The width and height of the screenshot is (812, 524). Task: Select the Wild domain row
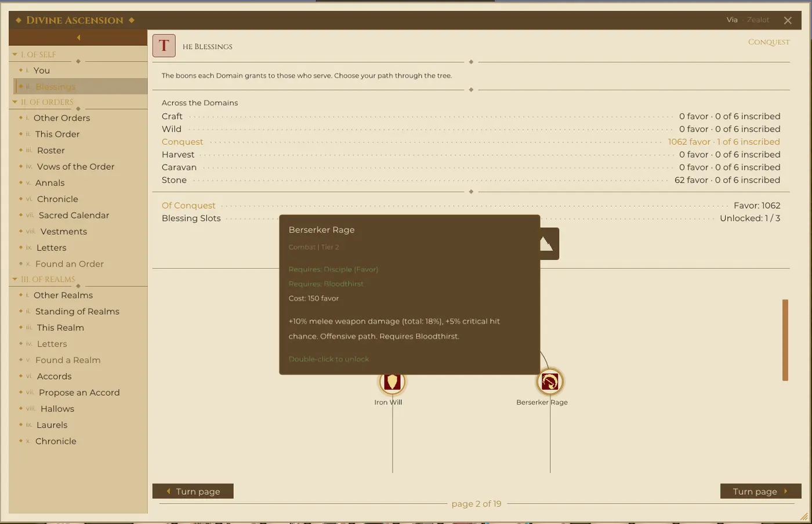click(x=471, y=129)
